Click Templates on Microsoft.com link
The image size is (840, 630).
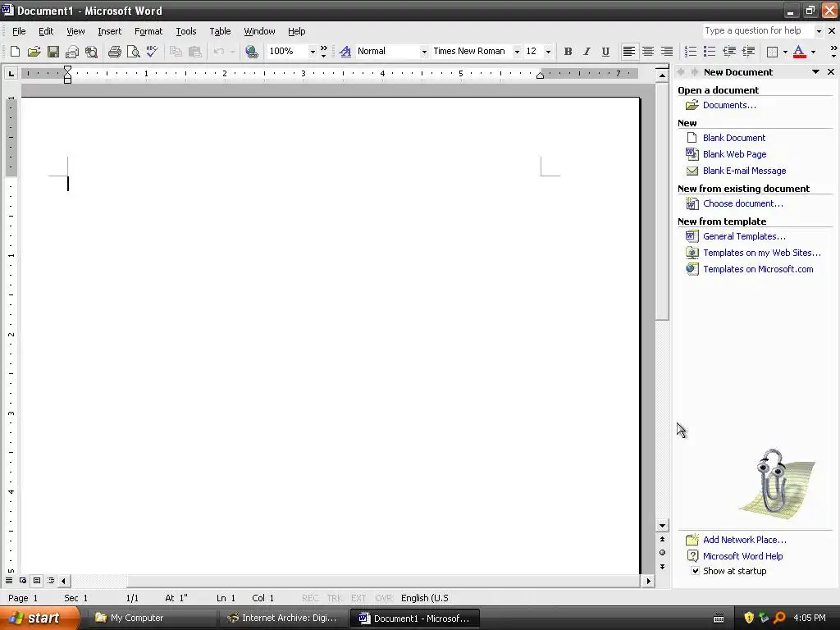[x=758, y=269]
